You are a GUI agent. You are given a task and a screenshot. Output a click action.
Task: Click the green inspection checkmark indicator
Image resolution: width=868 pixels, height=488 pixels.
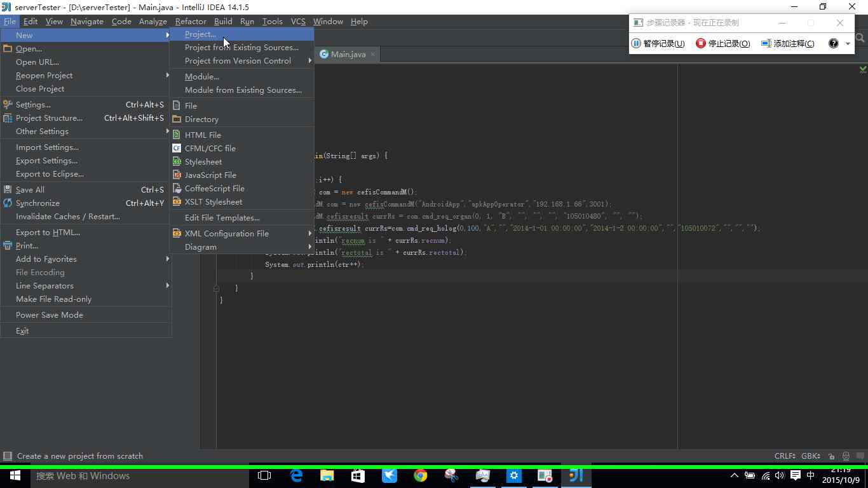pos(863,69)
